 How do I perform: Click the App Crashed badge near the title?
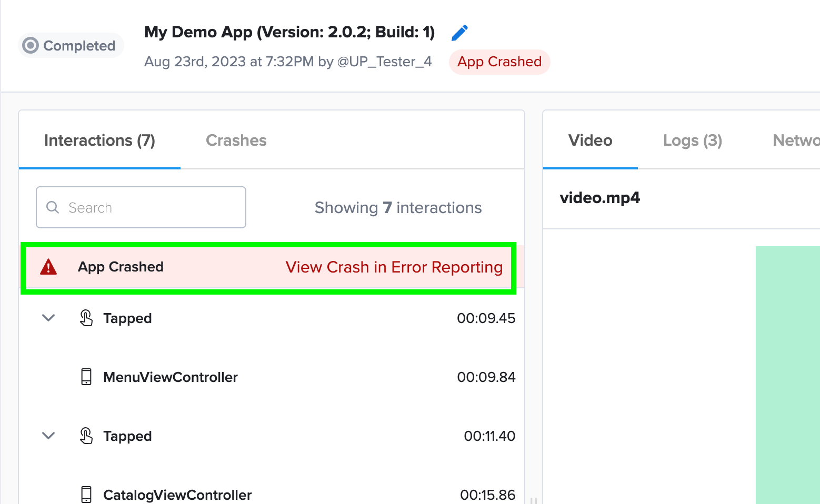pyautogui.click(x=499, y=62)
